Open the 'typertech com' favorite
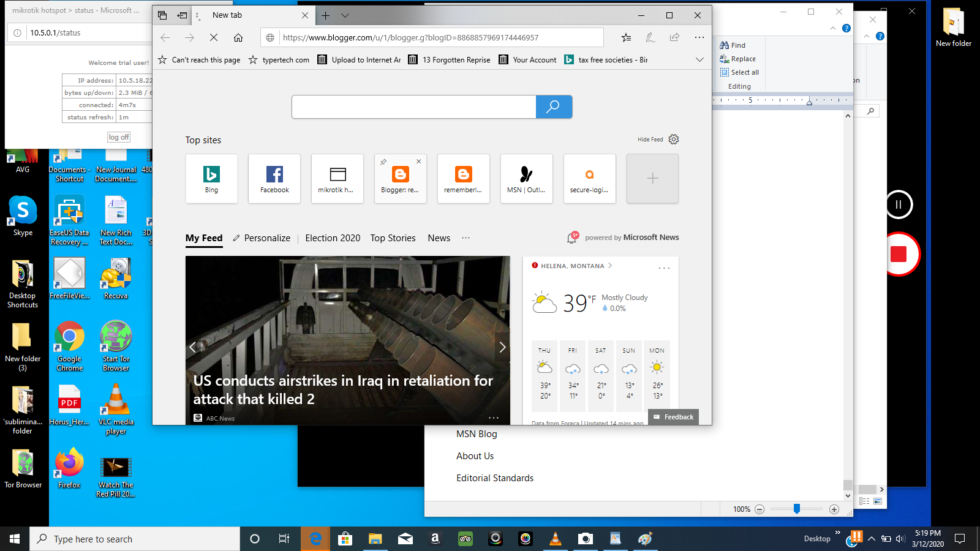Screen dimensions: 980x551 [279, 60]
